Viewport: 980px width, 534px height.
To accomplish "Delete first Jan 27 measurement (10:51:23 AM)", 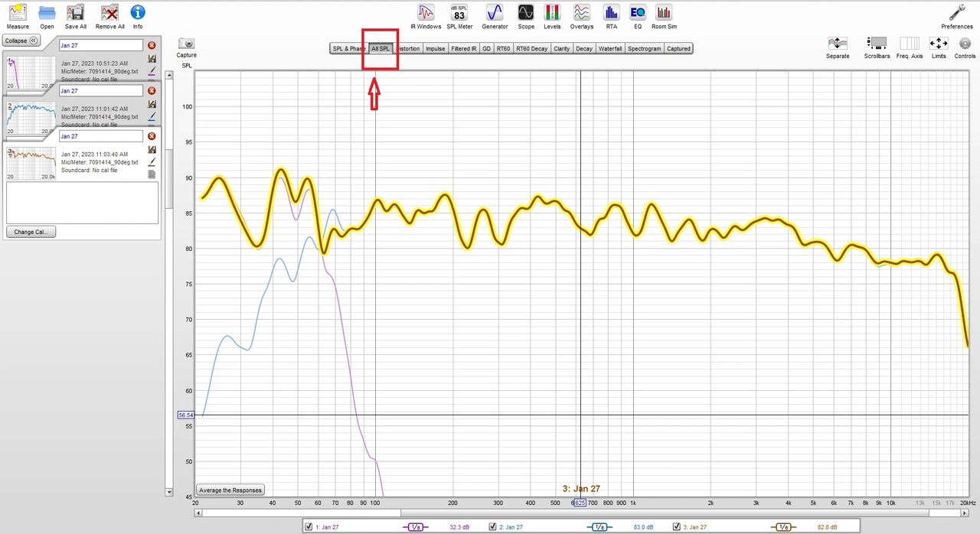I will coord(152,46).
